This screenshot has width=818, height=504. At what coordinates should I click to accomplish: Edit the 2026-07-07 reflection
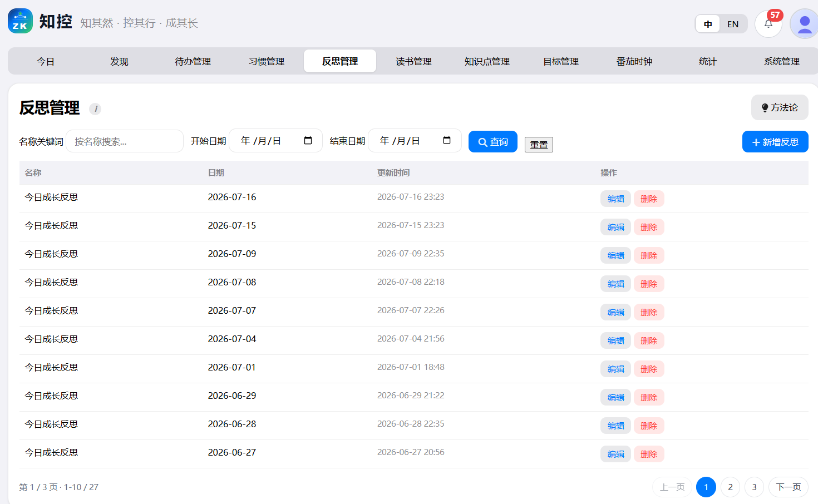point(615,312)
